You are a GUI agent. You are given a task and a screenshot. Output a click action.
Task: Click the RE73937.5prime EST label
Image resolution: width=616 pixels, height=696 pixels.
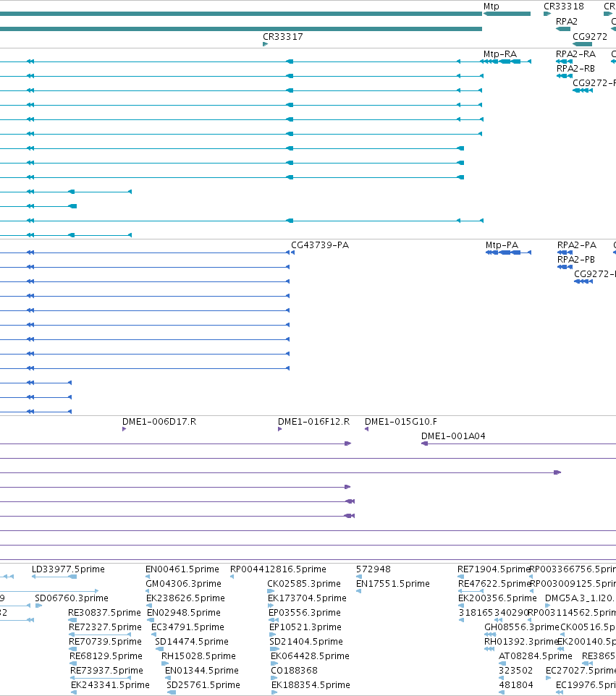coord(106,670)
